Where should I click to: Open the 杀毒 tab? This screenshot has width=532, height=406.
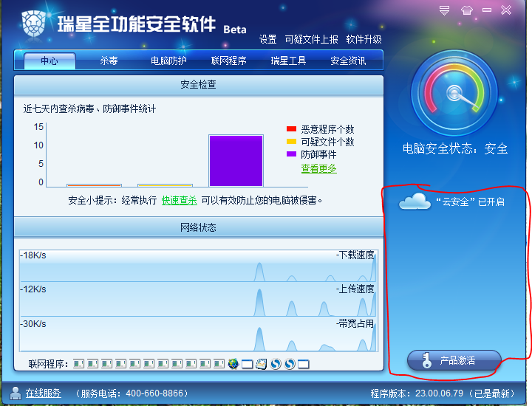(x=109, y=61)
